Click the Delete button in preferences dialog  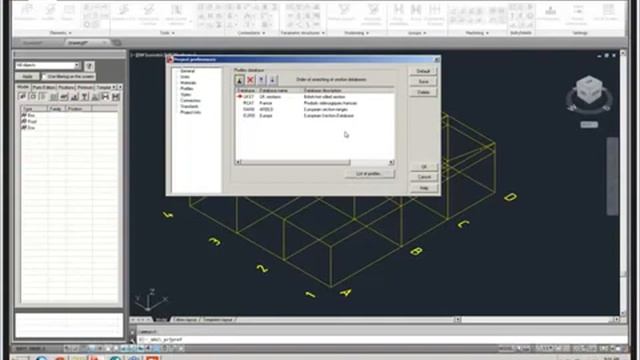click(423, 92)
